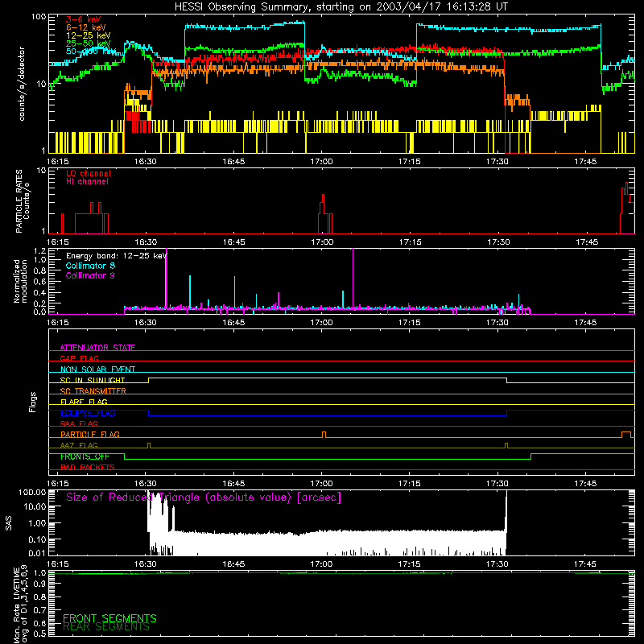Click the particle rate peak after 17:45
This screenshot has height=644, width=644.
pos(627,208)
